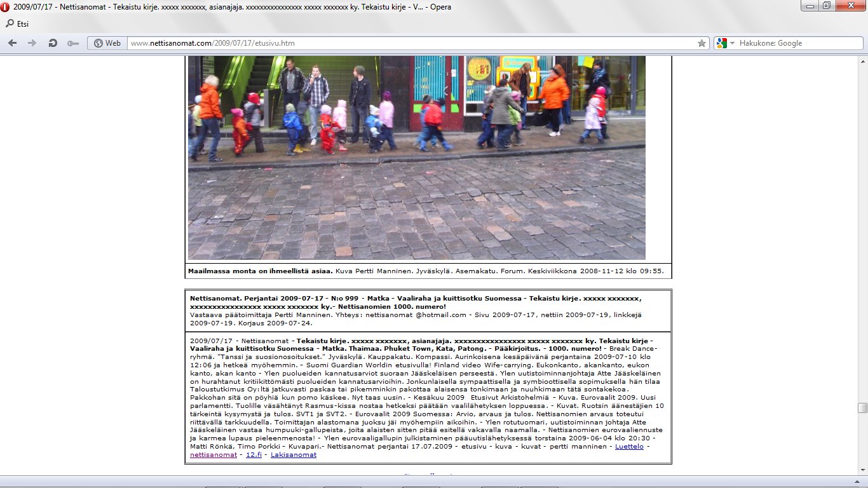
Task: Open the Luettelo link
Action: click(x=630, y=447)
